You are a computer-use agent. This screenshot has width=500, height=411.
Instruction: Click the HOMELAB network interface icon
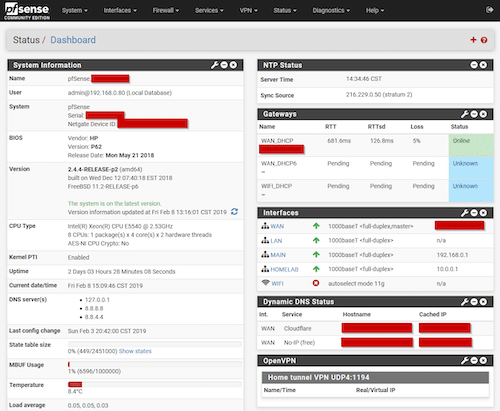pyautogui.click(x=265, y=269)
